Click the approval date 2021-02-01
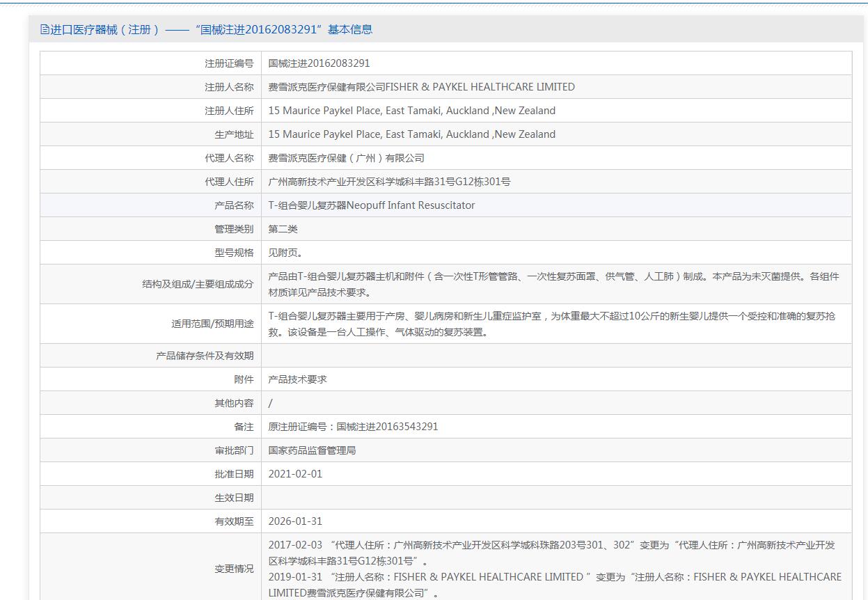This screenshot has height=600, width=868. click(x=295, y=474)
